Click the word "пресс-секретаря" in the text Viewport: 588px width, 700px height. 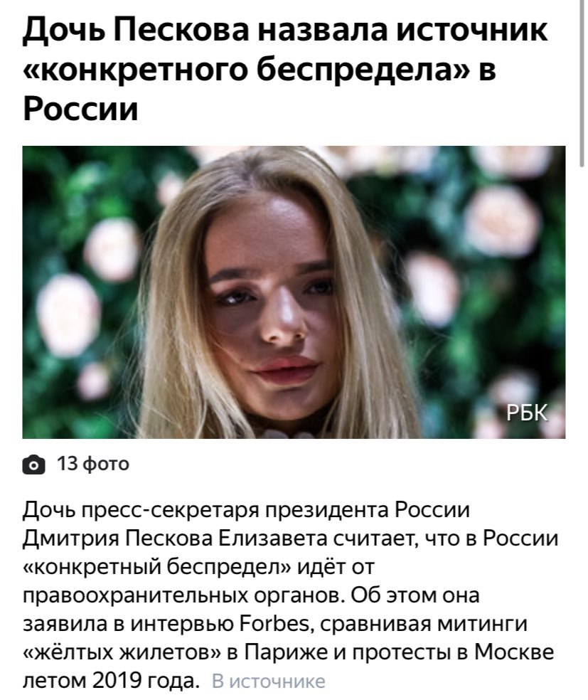(x=171, y=510)
